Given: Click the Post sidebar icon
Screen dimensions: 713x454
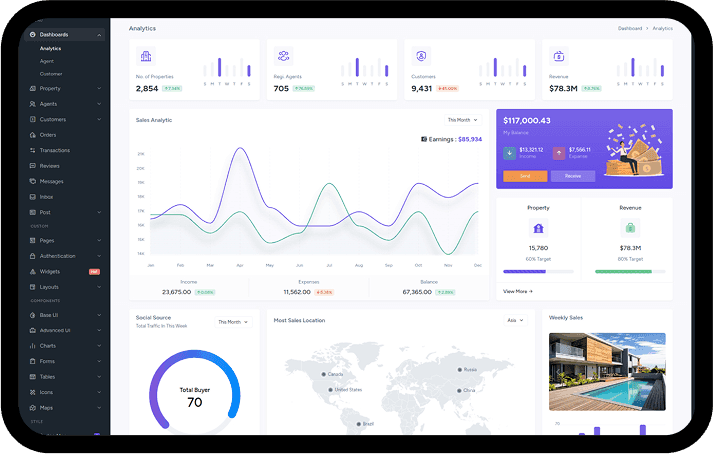Looking at the screenshot, I should point(33,212).
